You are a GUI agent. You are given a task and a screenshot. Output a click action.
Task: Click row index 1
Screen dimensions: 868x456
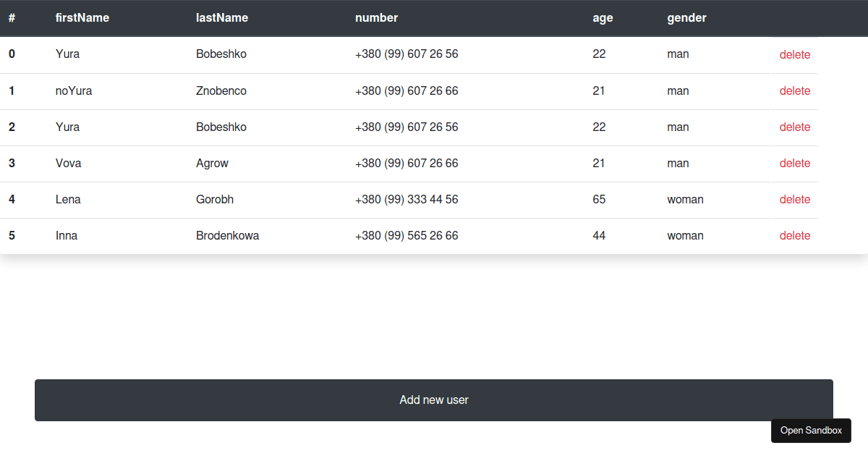coord(12,91)
